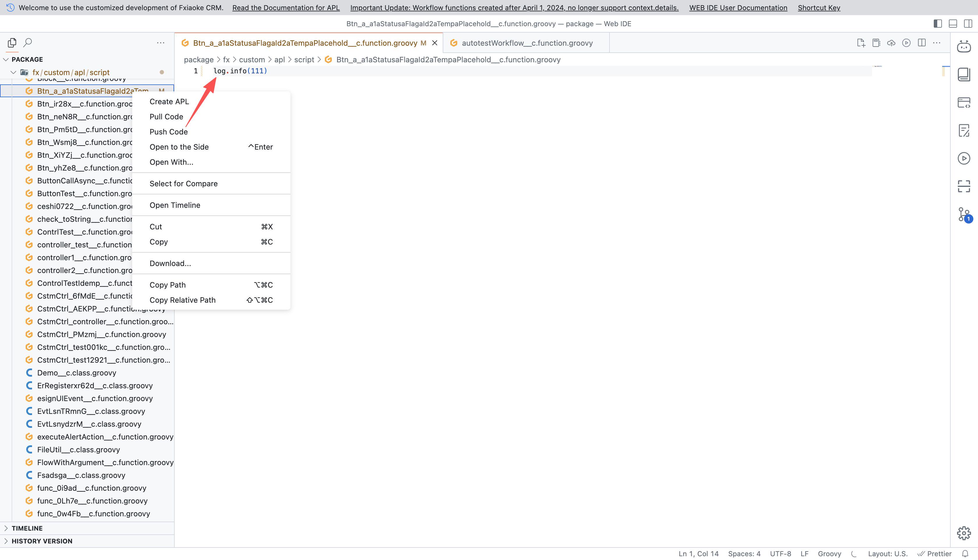Viewport: 978px width, 560px height.
Task: Switch to autotestWorkflow__c.function.groovy tab
Action: click(527, 43)
